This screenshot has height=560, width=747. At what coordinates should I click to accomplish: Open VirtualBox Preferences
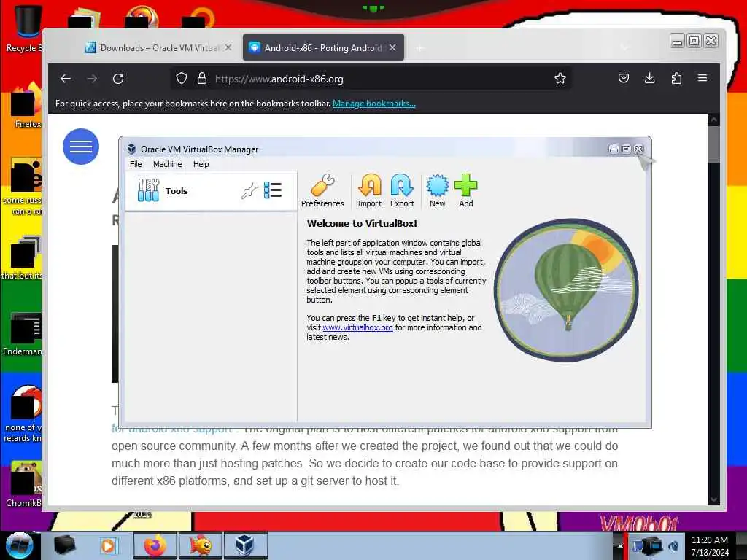(x=322, y=190)
